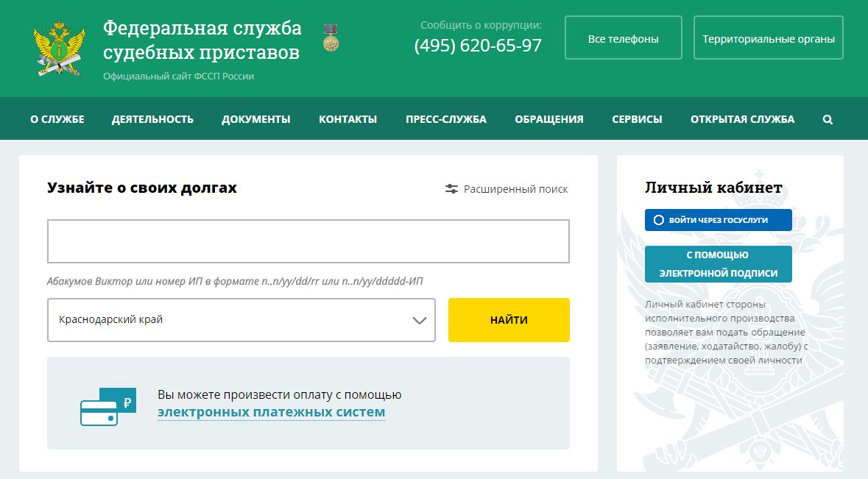Select the ПРЕСС-СЛУЖБА menu item
The width and height of the screenshot is (868, 479).
[446, 119]
